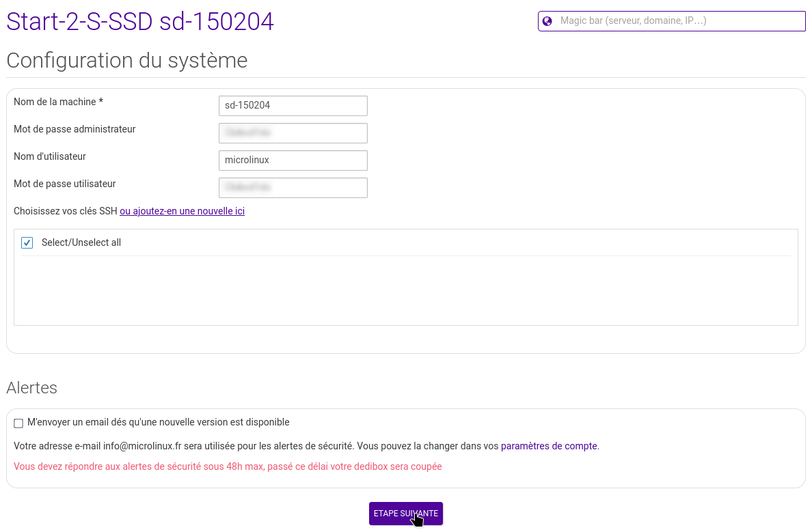Open the 'ou ajoutez-en une nouvelle ici' link
Screen dimensions: 812x532
coord(182,212)
